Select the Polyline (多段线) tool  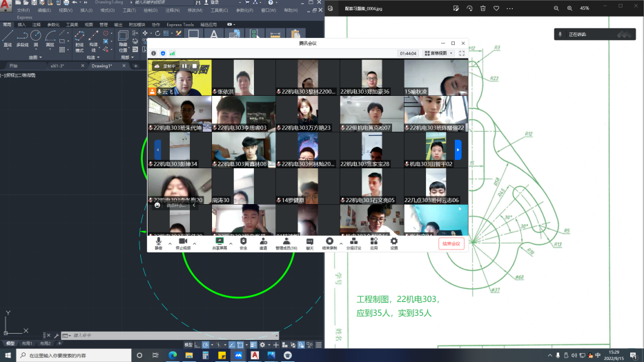pos(22,39)
